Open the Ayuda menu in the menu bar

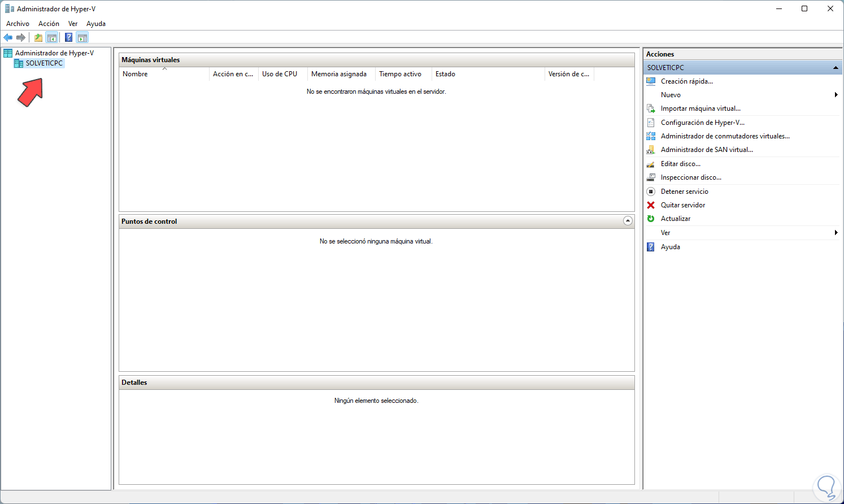(x=96, y=24)
